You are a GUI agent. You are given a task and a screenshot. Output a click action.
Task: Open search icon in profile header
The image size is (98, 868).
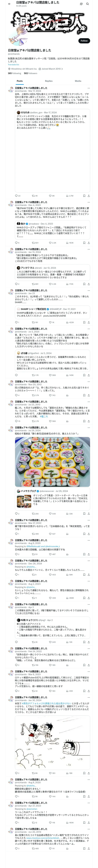88,4
